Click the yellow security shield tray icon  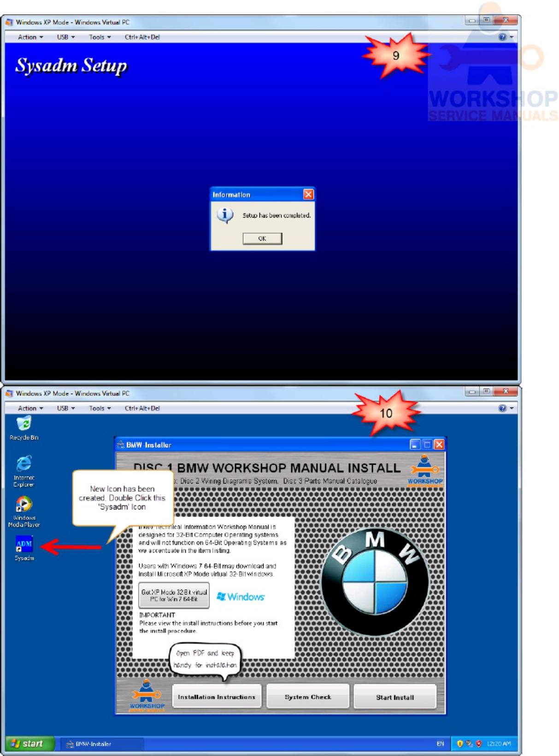click(x=459, y=744)
